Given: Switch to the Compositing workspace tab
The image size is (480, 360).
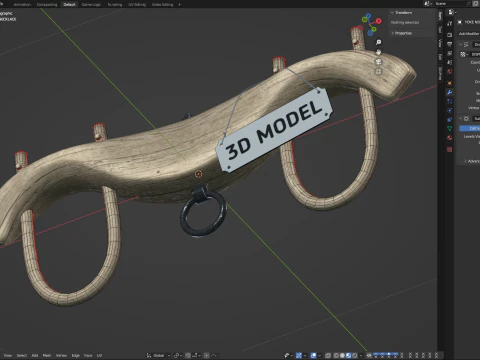Looking at the screenshot, I should tap(47, 5).
